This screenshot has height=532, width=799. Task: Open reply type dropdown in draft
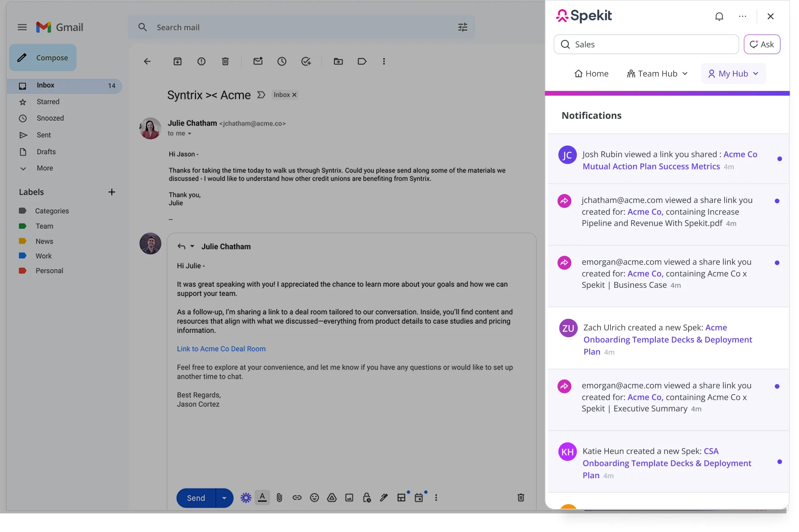[x=192, y=247]
